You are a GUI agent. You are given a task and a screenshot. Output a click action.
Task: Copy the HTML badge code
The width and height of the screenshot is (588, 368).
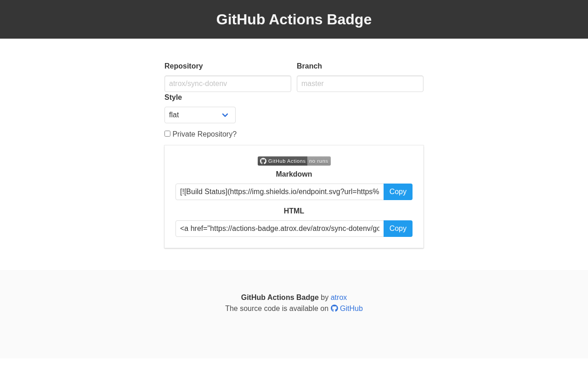click(x=398, y=229)
